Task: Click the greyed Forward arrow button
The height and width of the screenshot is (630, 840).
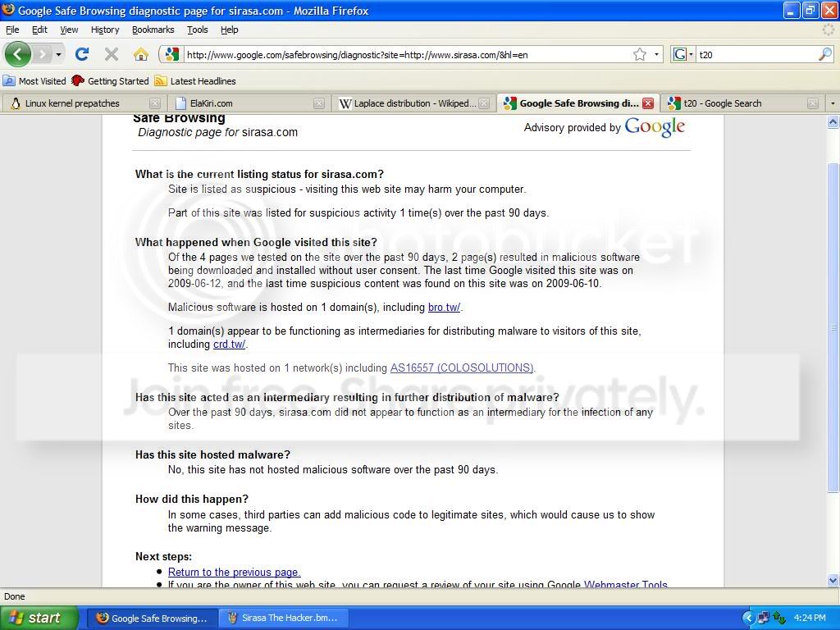Action: [x=42, y=54]
